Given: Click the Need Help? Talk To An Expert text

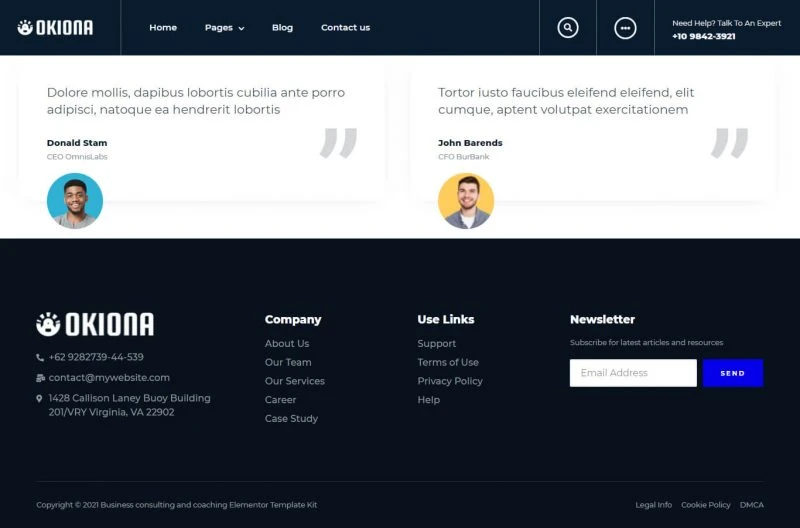Looking at the screenshot, I should (727, 23).
